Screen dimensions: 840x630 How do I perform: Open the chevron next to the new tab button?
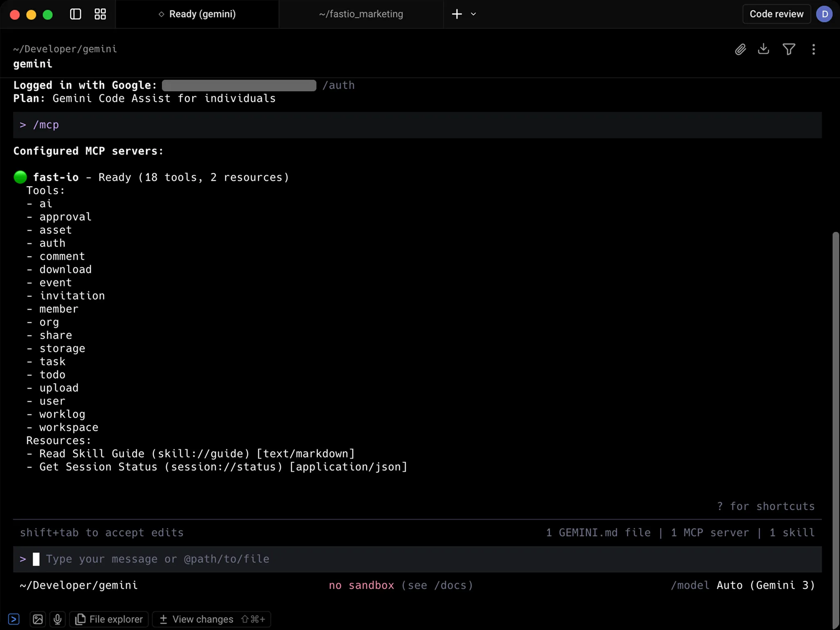tap(473, 14)
